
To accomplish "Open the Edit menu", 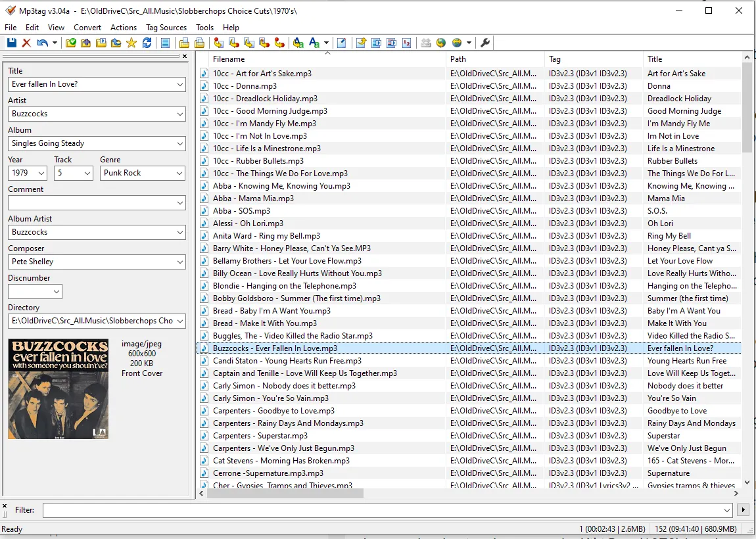I will pos(32,28).
